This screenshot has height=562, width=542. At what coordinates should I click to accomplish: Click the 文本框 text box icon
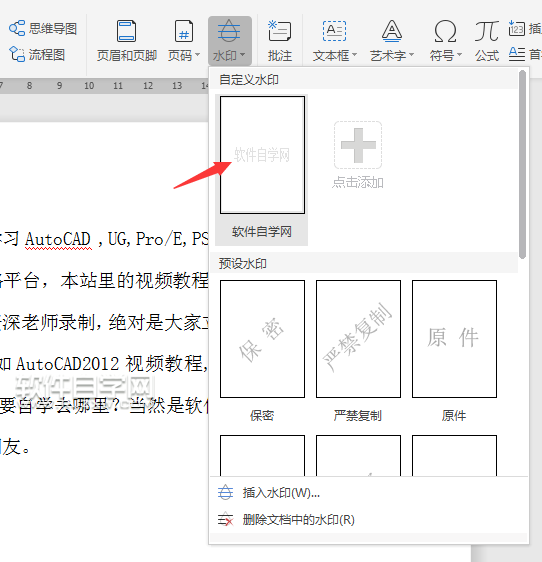(334, 31)
